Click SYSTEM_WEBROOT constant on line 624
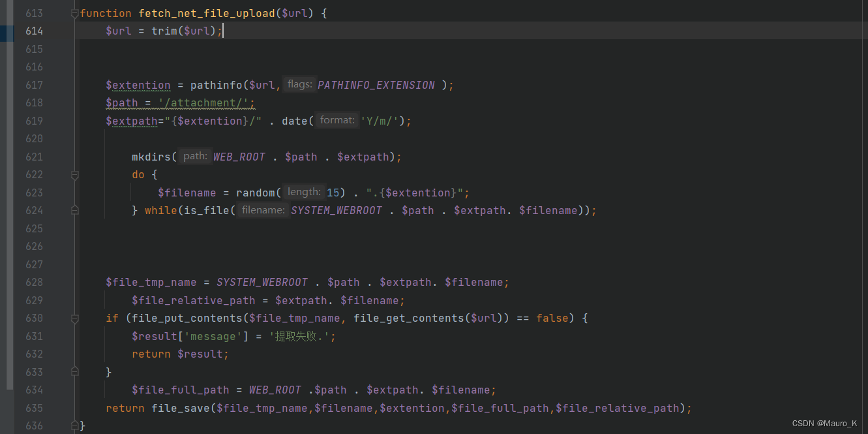This screenshot has height=434, width=868. pyautogui.click(x=337, y=210)
